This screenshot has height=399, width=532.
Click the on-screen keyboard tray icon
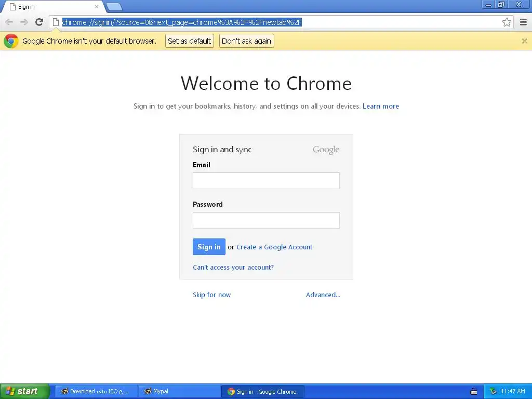point(474,392)
